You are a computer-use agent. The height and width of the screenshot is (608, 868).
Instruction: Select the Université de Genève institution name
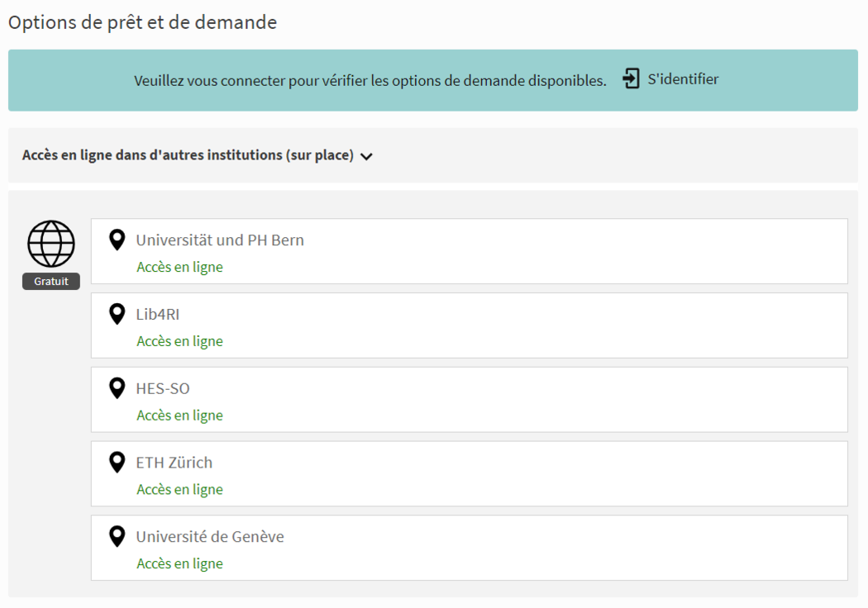click(210, 537)
